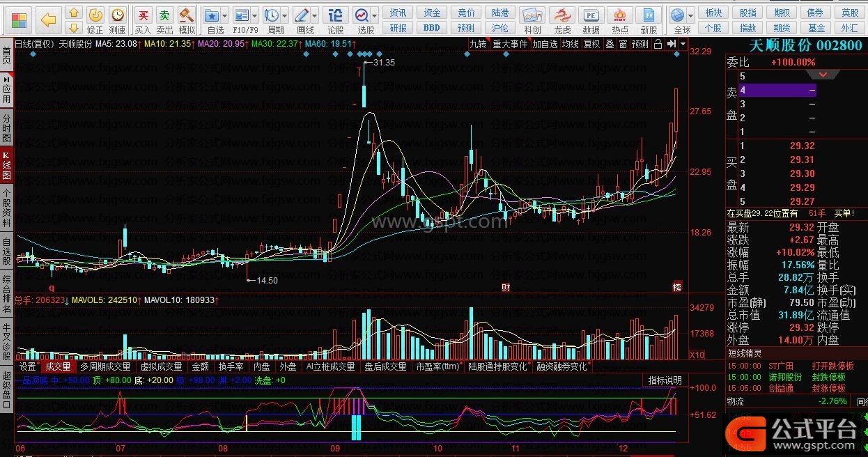Click the 资讯 news button
The height and width of the screenshot is (457, 868).
coord(398,13)
